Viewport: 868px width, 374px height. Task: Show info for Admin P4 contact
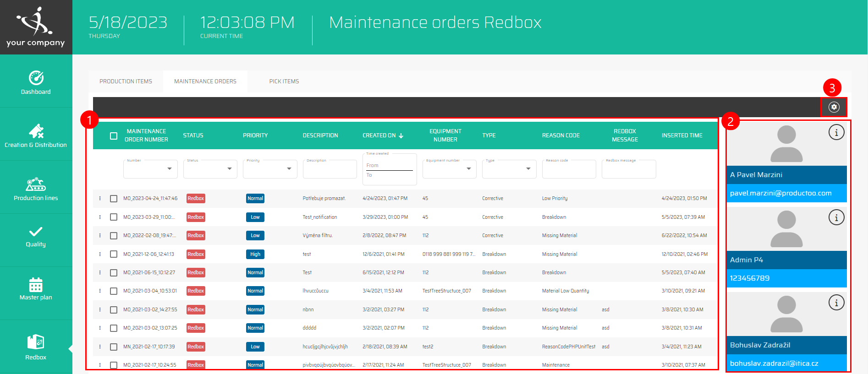click(836, 218)
